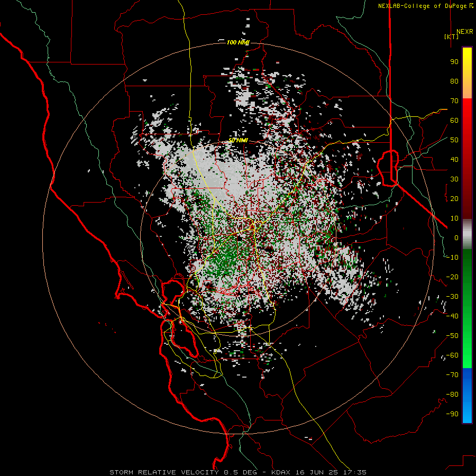Click the -70 value on the velocity scale
The height and width of the screenshot is (476, 476).
tap(452, 375)
